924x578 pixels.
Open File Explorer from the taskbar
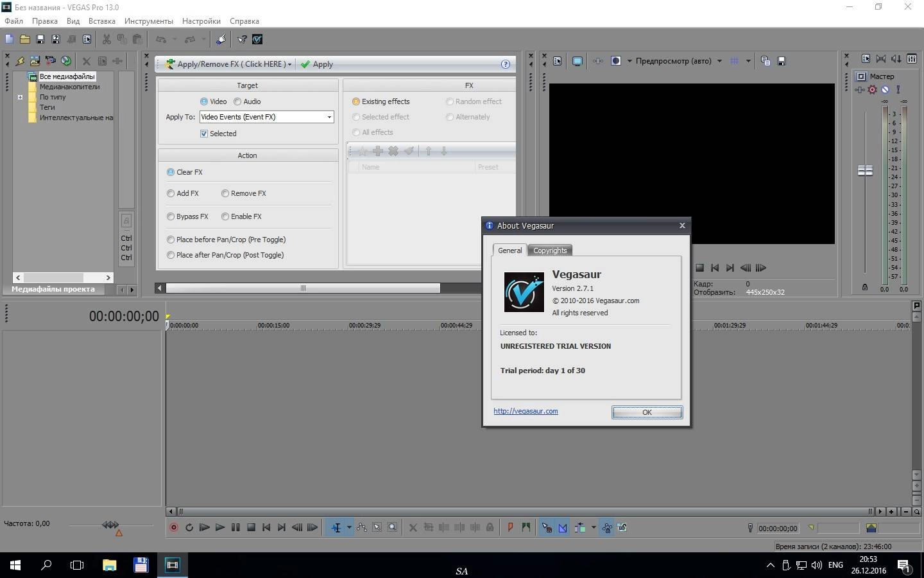109,565
